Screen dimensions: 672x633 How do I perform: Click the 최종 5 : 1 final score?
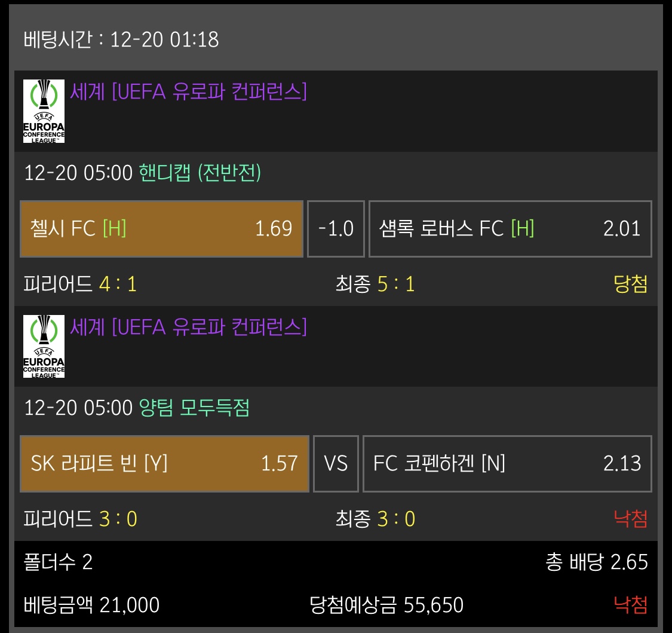[x=375, y=284]
